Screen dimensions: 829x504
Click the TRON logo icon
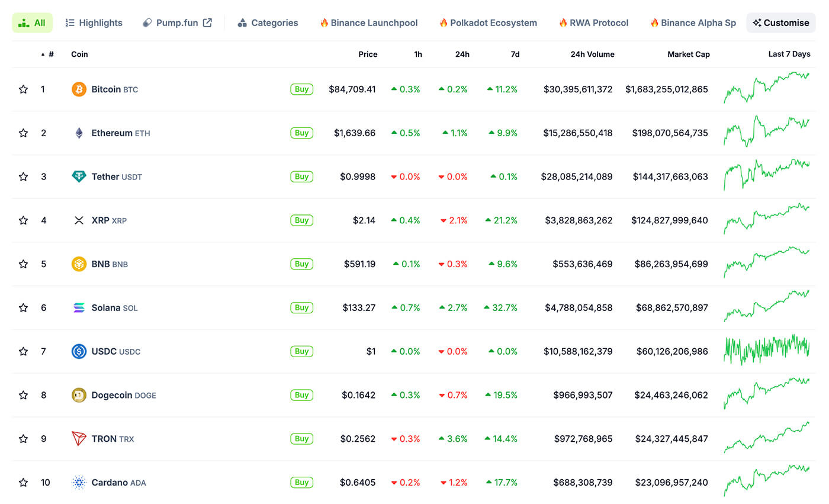click(79, 439)
